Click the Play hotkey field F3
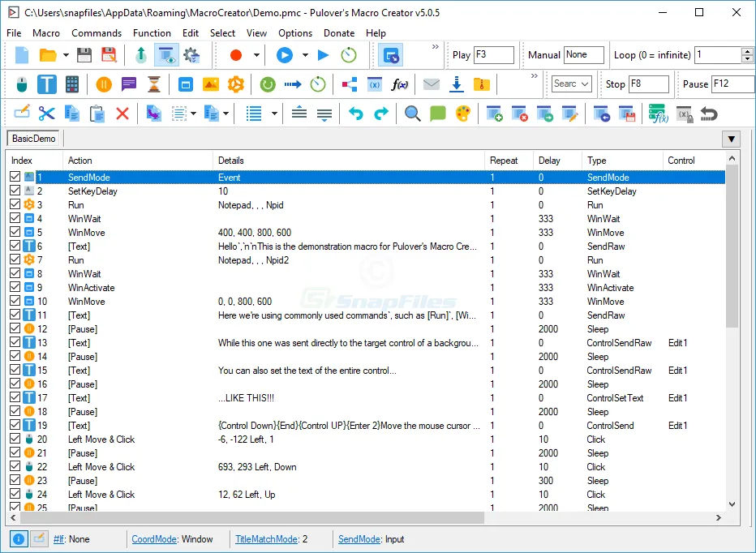756x553 pixels. click(494, 54)
